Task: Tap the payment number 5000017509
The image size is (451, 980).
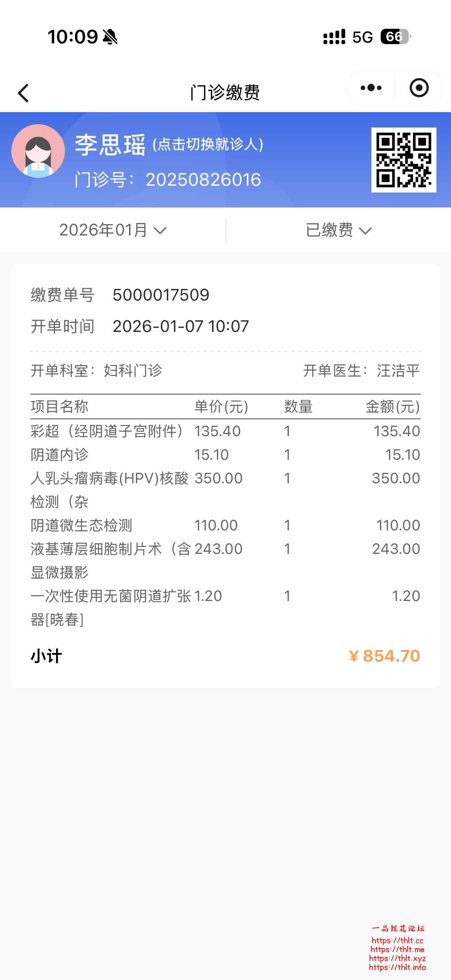Action: point(161,295)
